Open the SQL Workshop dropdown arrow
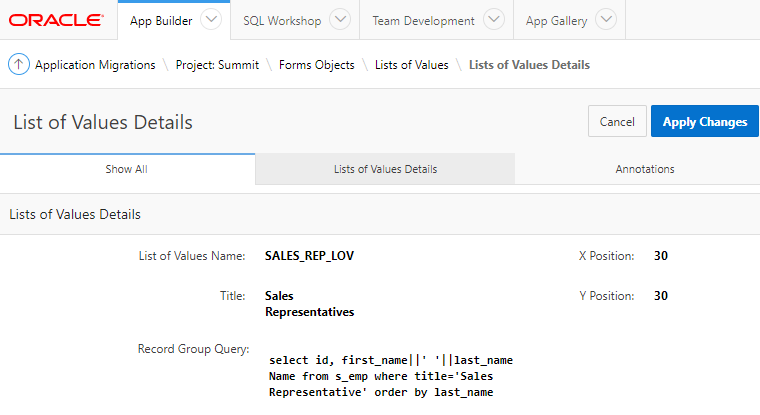760x415 pixels. [340, 20]
